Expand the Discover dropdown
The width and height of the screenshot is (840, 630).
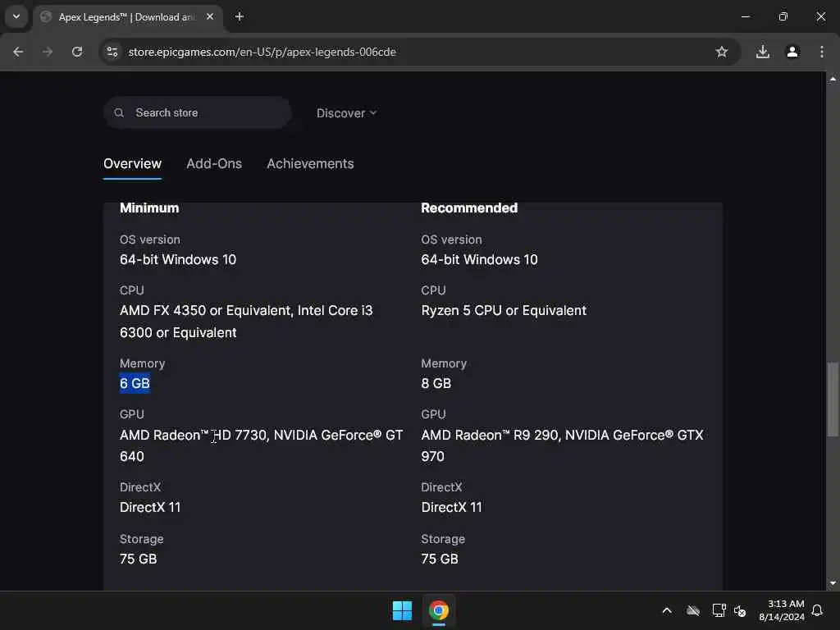click(x=347, y=113)
